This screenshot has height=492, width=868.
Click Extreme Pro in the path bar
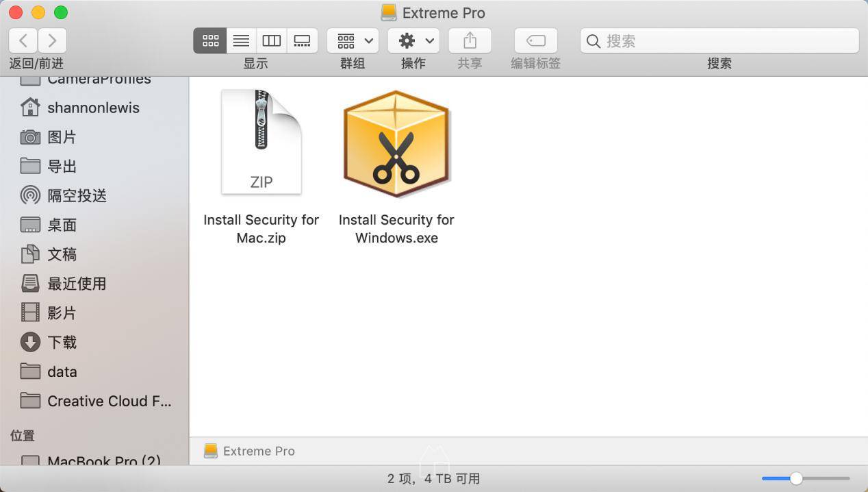250,451
